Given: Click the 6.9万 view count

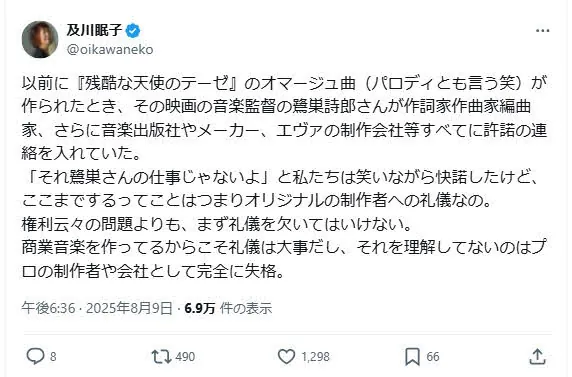Looking at the screenshot, I should click(200, 308).
